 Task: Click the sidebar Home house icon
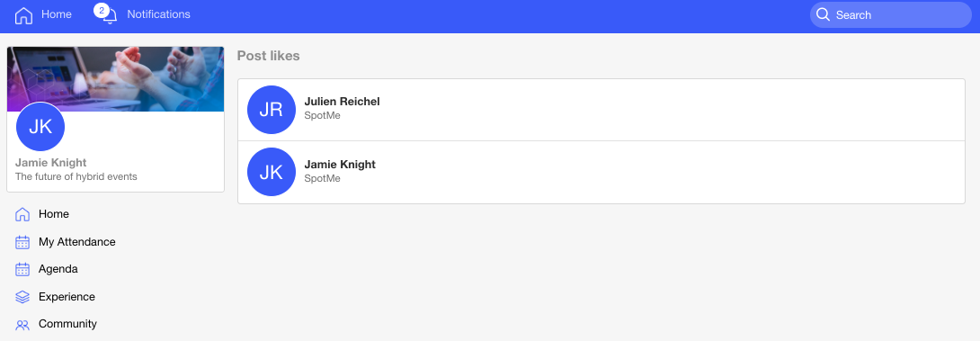(x=22, y=215)
